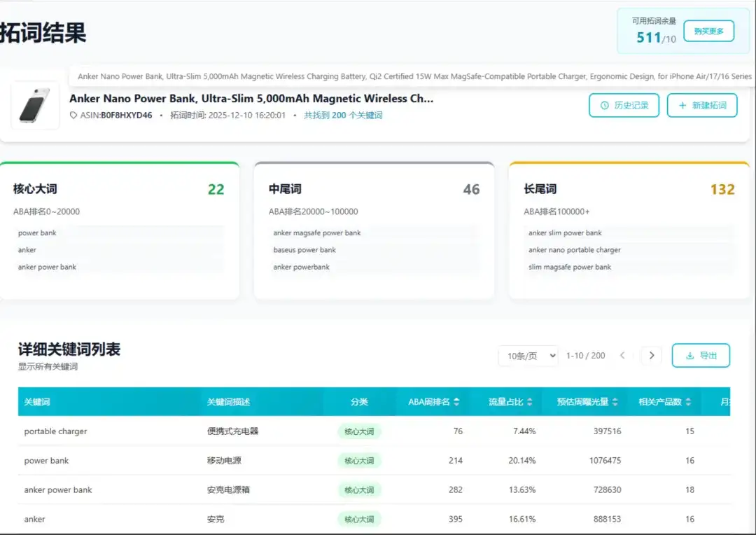This screenshot has height=535, width=756.
Task: Click the 关键词描述 column header
Action: pyautogui.click(x=228, y=402)
